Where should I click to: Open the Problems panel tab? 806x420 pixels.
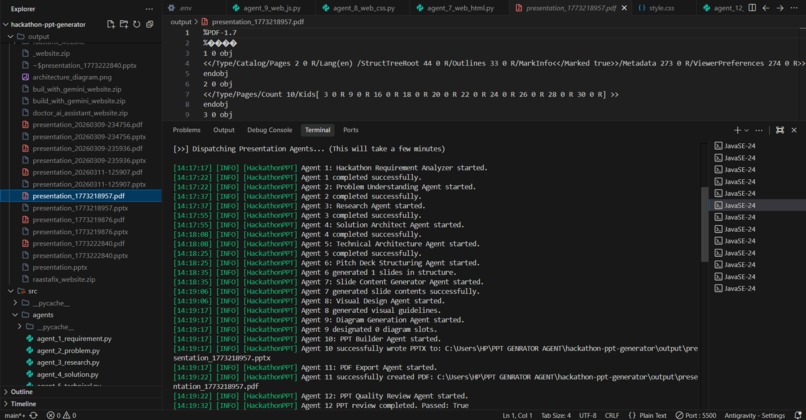[x=187, y=130]
